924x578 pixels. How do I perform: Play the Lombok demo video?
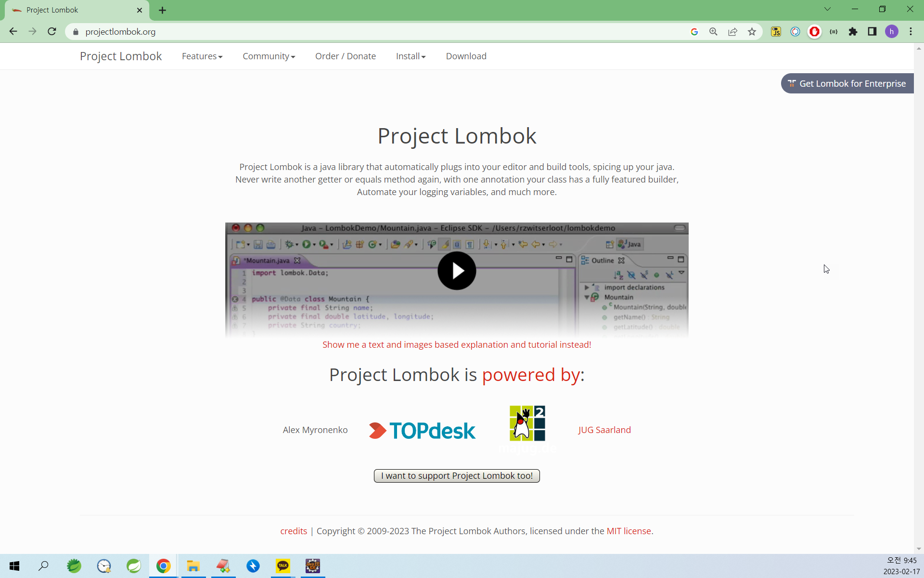tap(457, 271)
